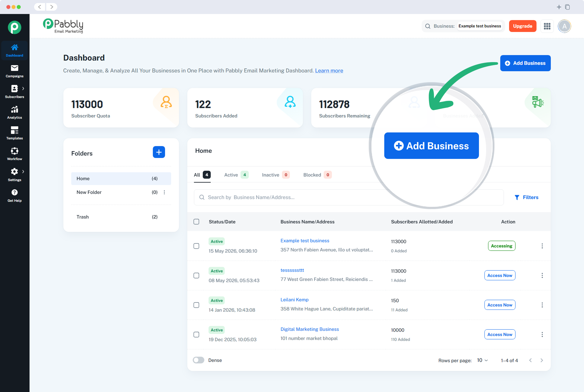Click the browser back arrow
Screen dimensions: 584x392
[x=40, y=7]
